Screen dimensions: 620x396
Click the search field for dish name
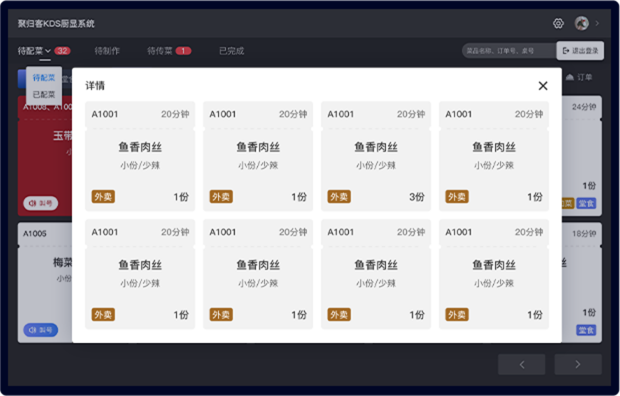(509, 51)
